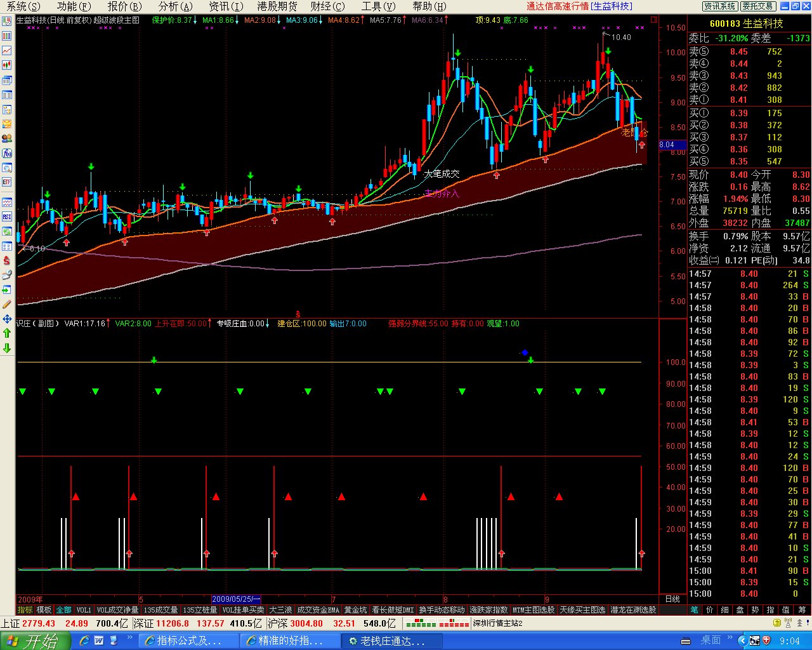
Task: Select the 模板 tab
Action: (x=44, y=609)
